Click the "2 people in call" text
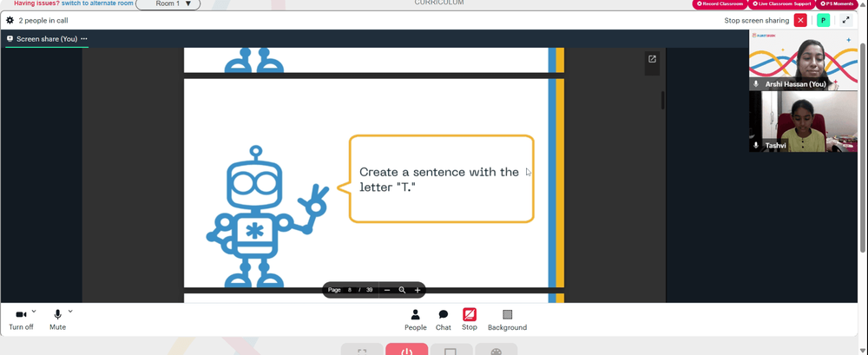This screenshot has height=355, width=868. click(43, 21)
